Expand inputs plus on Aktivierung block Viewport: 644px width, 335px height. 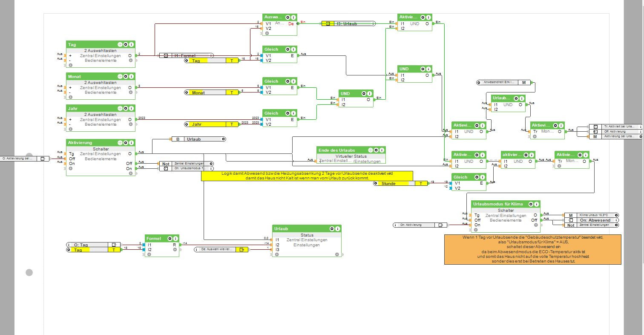coord(70,168)
